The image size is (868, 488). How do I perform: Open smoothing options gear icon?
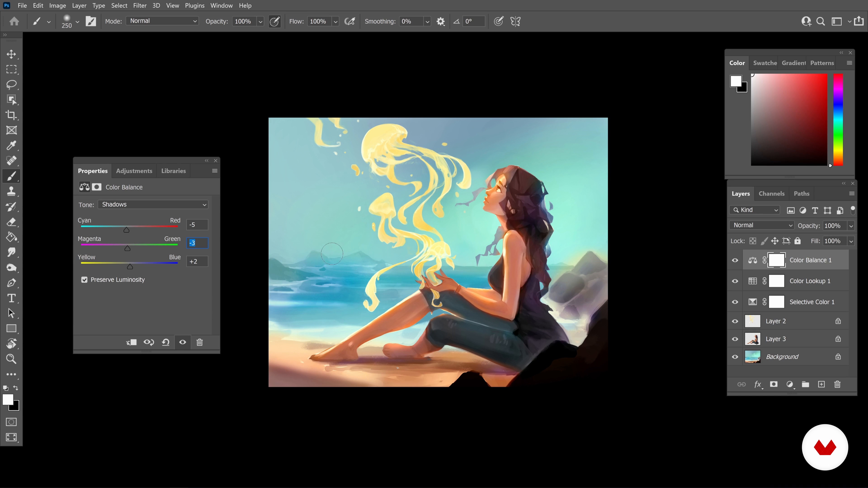pos(441,21)
